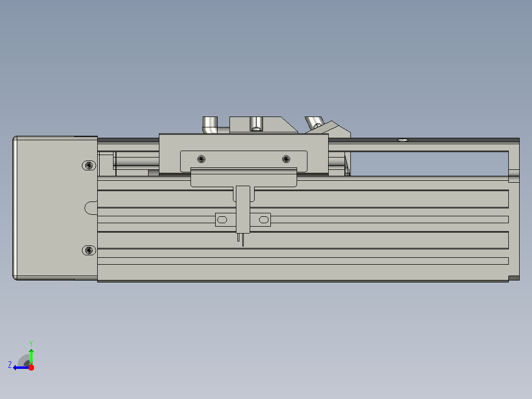Select the upper screw on the motor end cap
532x399 pixels.
(89, 165)
